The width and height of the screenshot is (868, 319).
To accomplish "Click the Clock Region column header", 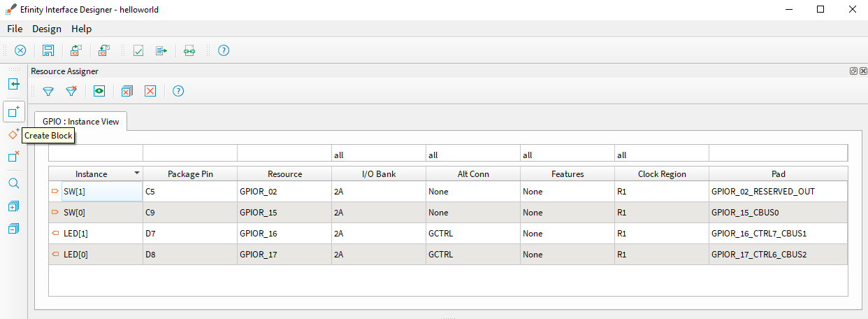I will coord(662,173).
